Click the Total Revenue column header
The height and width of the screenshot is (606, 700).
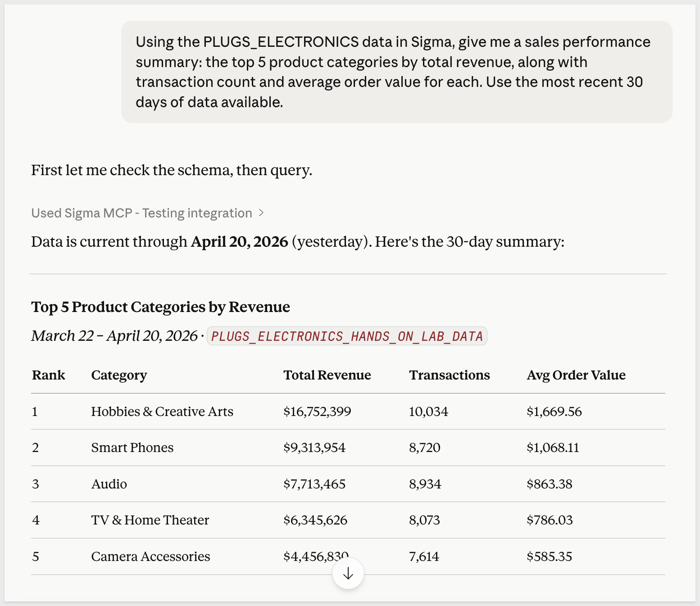(x=327, y=375)
